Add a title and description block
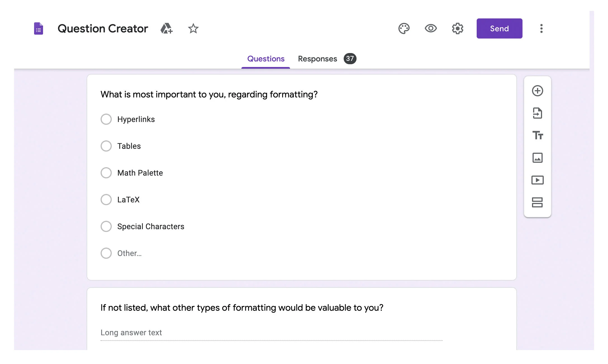Screen dimensions: 608x364 (x=537, y=135)
